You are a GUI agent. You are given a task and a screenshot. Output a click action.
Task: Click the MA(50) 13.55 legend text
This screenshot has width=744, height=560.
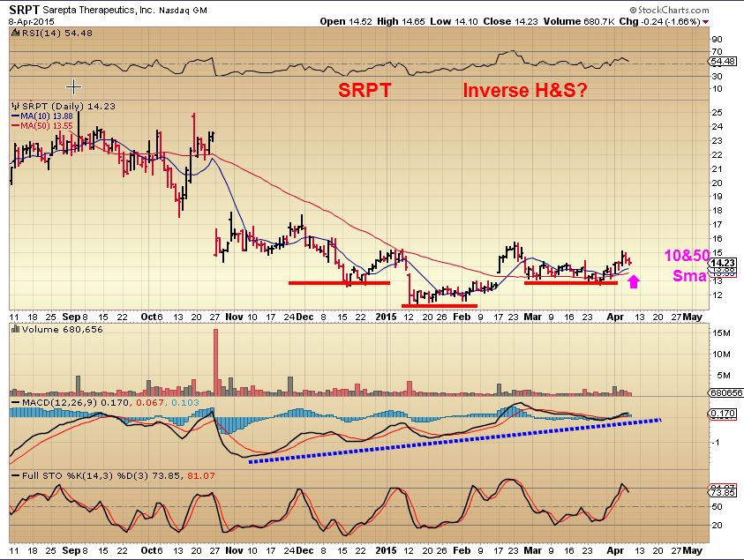(47, 125)
